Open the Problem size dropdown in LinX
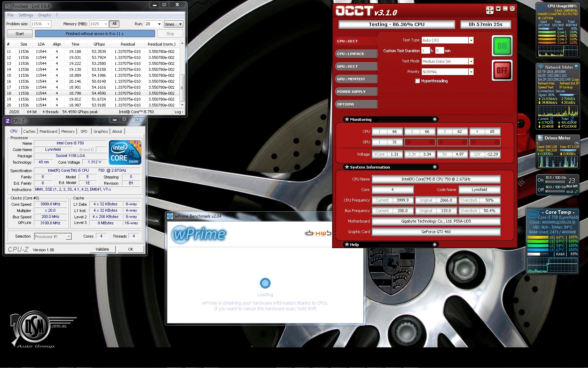 point(48,24)
